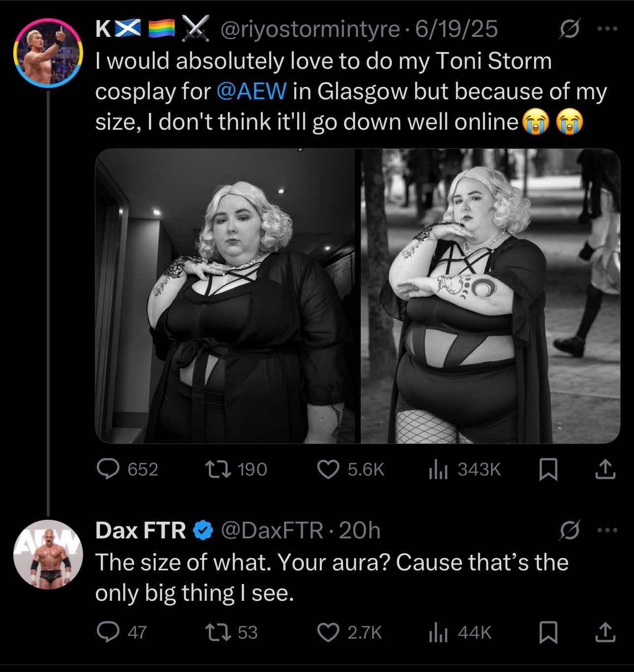Bookmark the original cosplay tweet
Viewport: 634px width, 672px height.
point(548,471)
